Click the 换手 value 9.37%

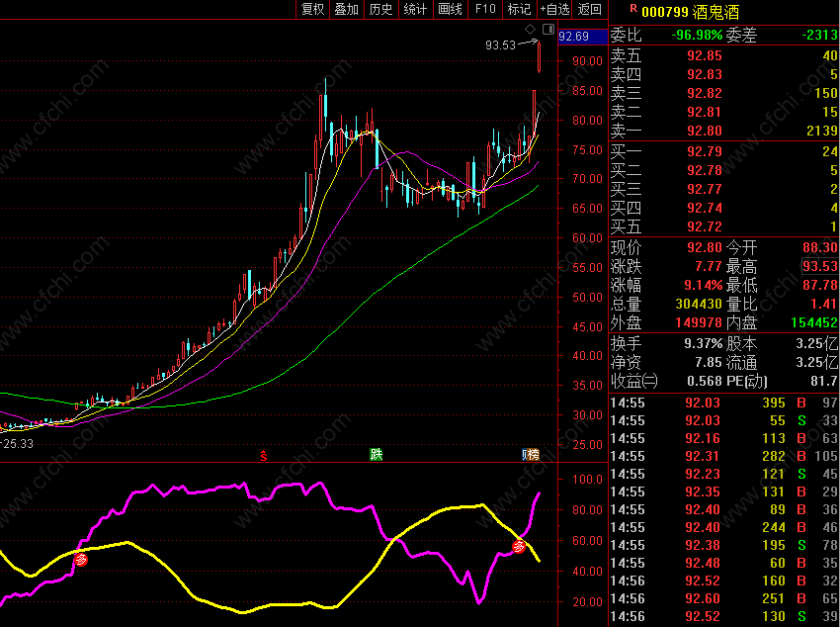pyautogui.click(x=703, y=343)
